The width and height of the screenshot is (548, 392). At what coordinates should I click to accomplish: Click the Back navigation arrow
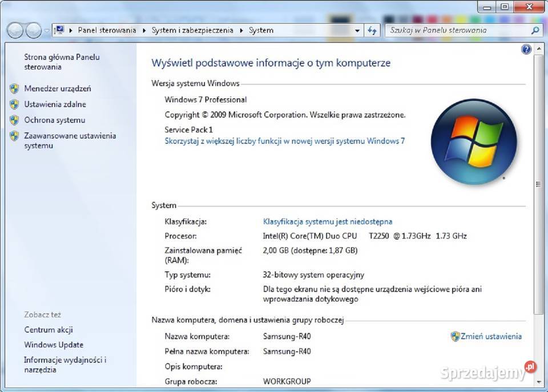[x=16, y=30]
